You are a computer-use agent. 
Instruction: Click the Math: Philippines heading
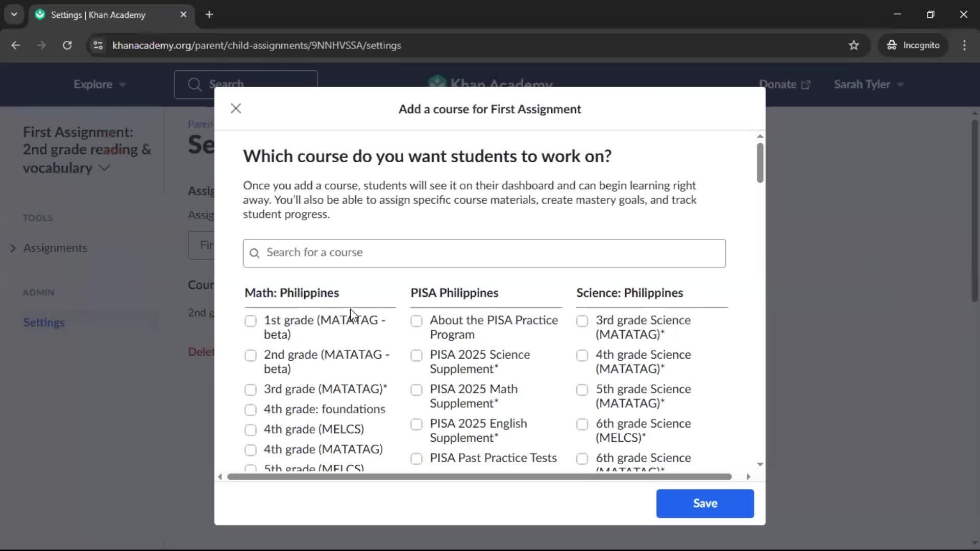291,293
